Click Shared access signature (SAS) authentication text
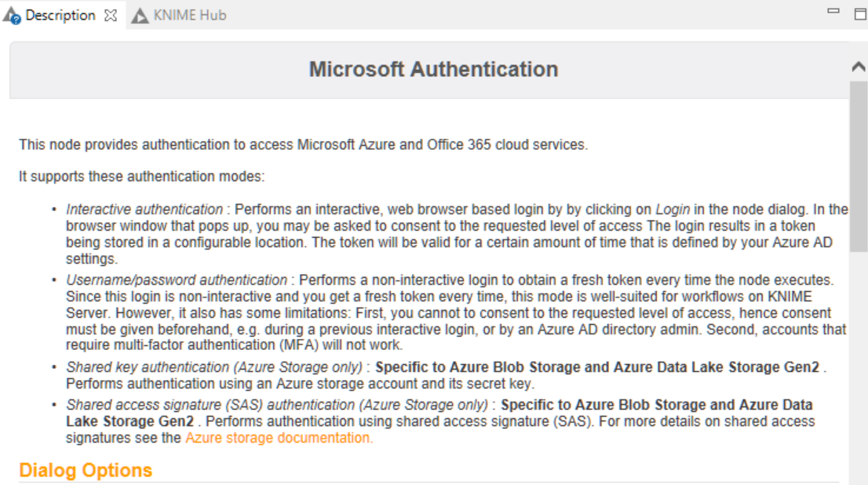Image resolution: width=868 pixels, height=485 pixels. pyautogui.click(x=277, y=405)
